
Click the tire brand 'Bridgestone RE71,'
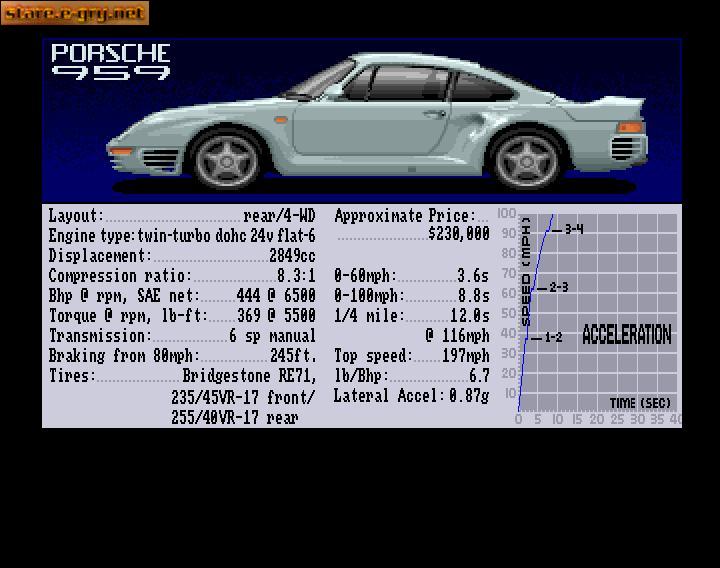(x=249, y=376)
